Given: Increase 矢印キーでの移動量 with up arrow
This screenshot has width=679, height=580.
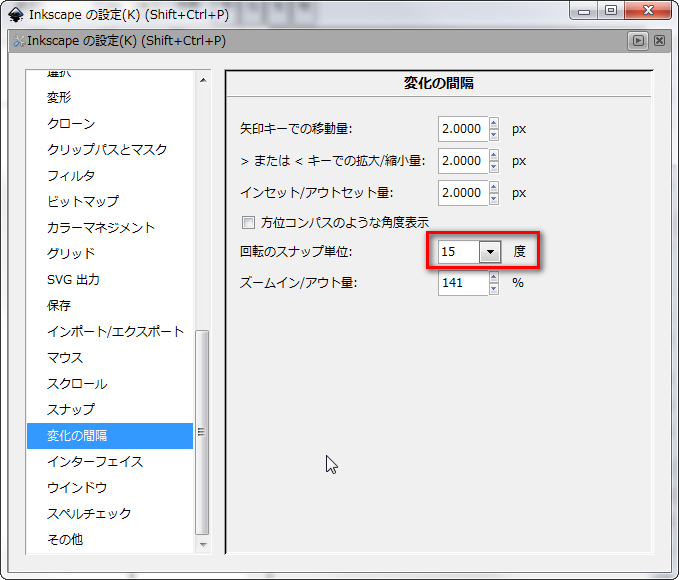Looking at the screenshot, I should 494,123.
